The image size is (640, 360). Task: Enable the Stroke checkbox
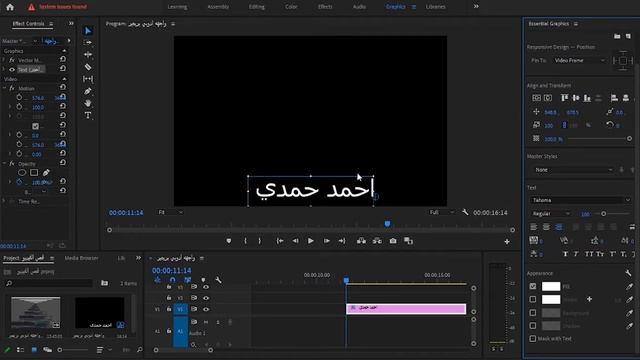(x=533, y=299)
